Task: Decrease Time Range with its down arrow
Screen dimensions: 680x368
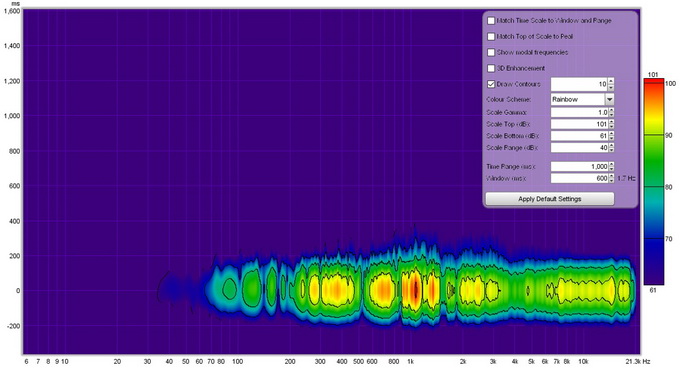Action: click(x=611, y=169)
